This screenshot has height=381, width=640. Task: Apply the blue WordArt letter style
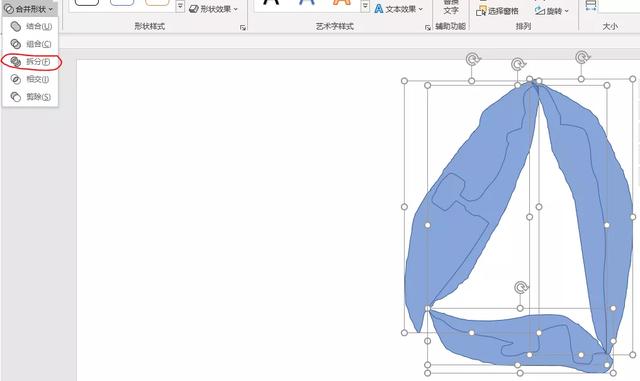(x=307, y=2)
